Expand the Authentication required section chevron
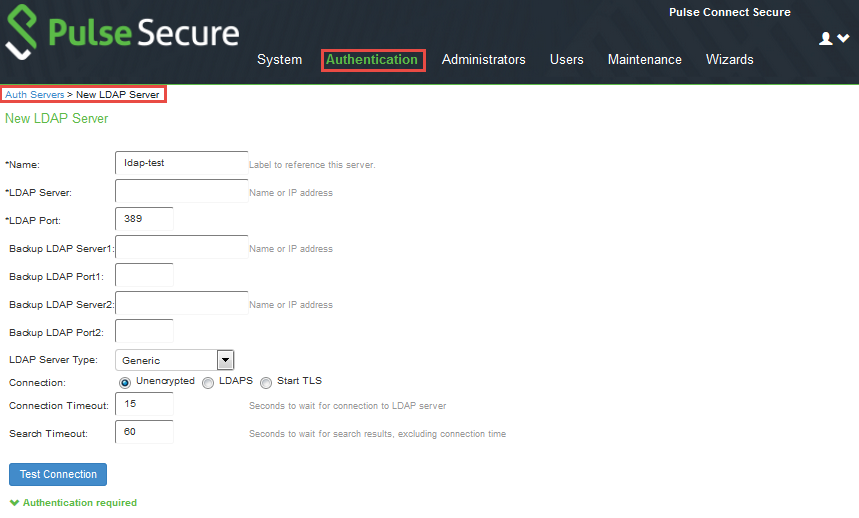The image size is (859, 518). pos(14,503)
